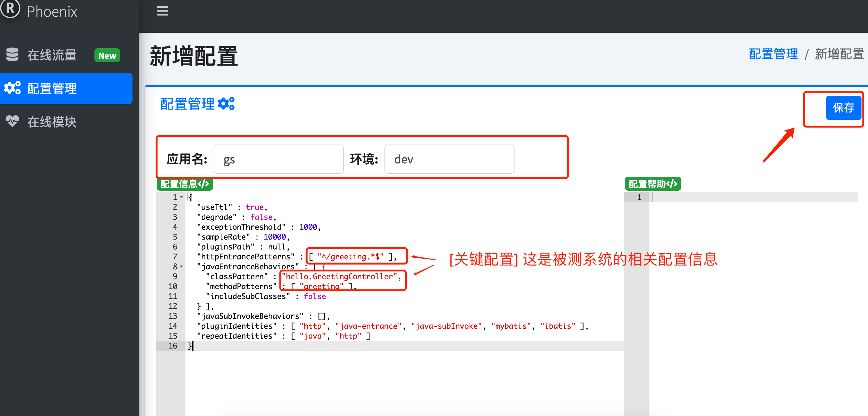Click the 配置帮助 code label
The width and height of the screenshot is (868, 416).
point(653,184)
